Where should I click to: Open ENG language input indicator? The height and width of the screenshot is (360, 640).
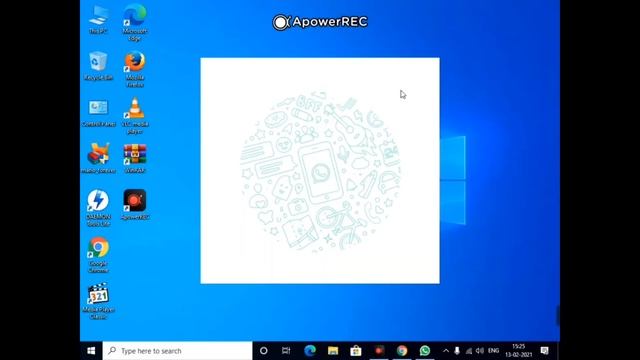point(493,351)
